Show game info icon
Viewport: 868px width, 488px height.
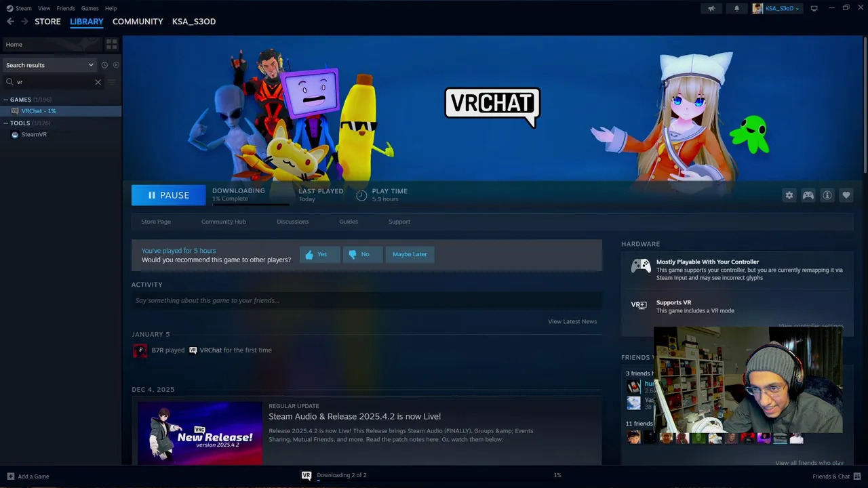tap(827, 195)
